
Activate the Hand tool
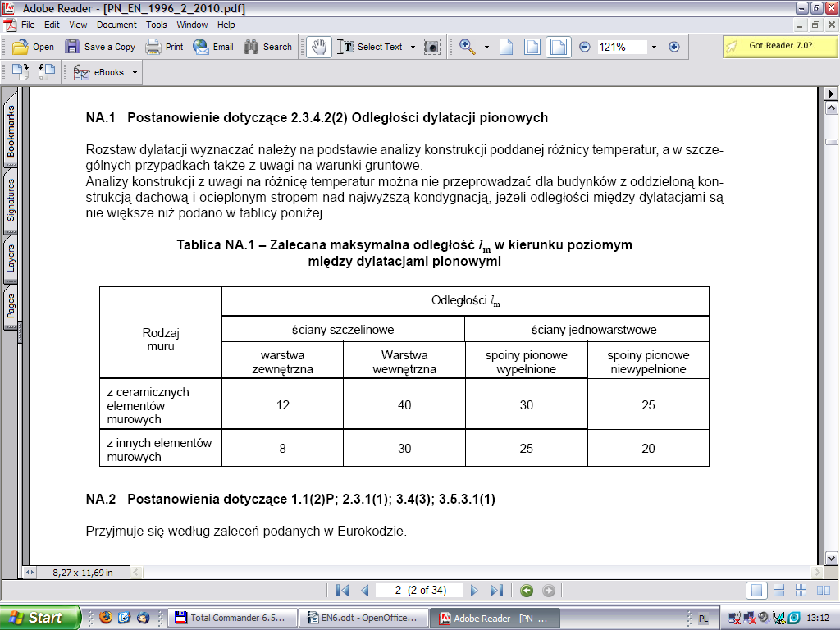(x=319, y=47)
